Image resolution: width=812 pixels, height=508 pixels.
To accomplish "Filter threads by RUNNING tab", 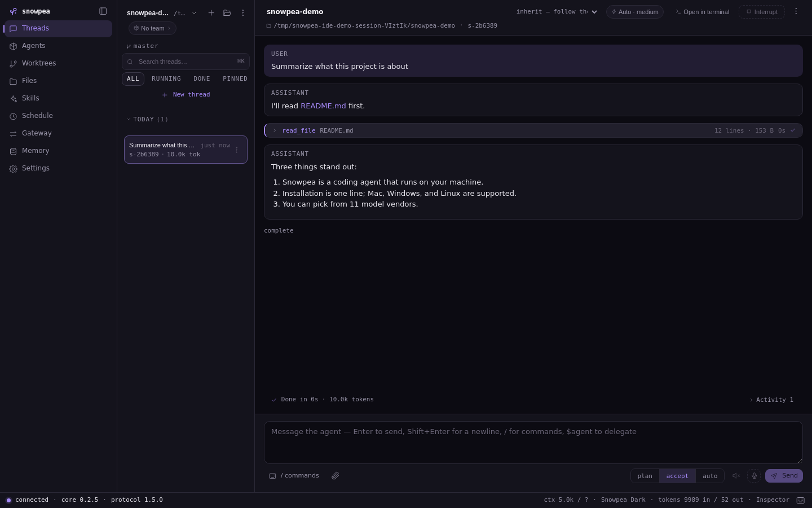I will point(166,79).
